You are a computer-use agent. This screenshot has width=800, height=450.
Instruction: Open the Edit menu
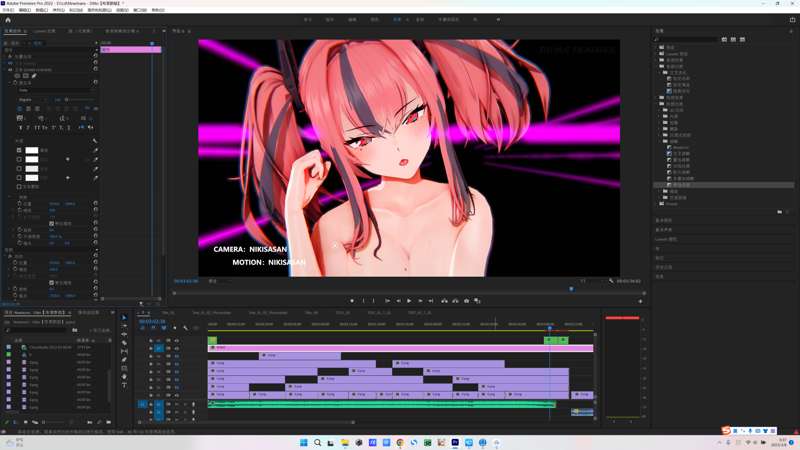coord(24,10)
